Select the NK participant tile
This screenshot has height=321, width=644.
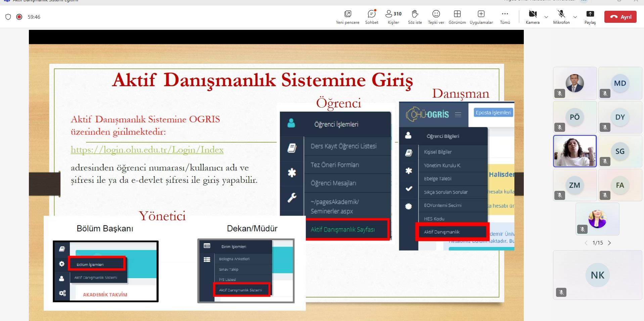click(597, 275)
